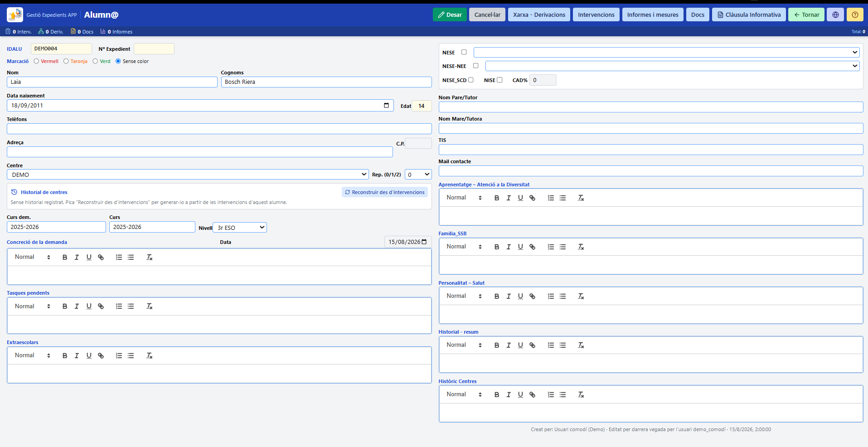Tick the NESE_SCD checkbox
Viewport: 868px width, 447px height.
point(470,80)
